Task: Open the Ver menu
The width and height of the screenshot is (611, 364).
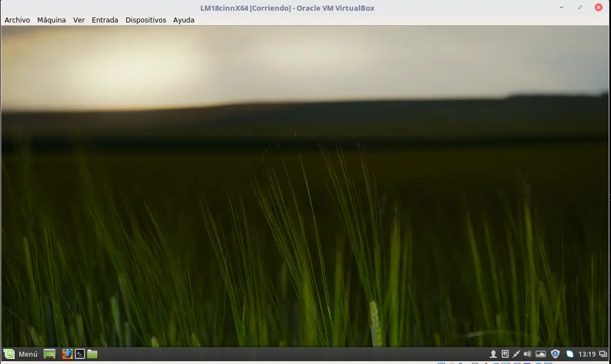Action: click(79, 20)
